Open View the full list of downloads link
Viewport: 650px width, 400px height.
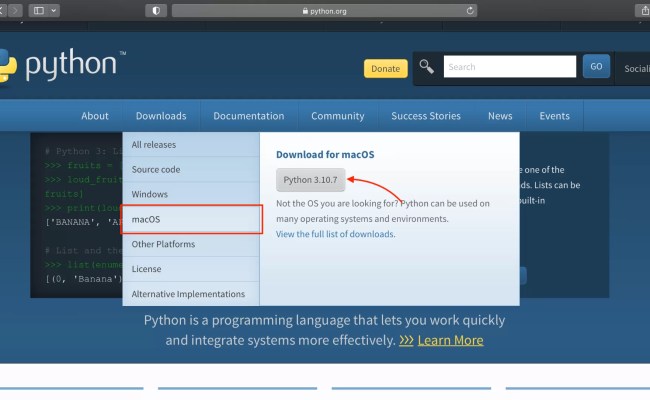[x=335, y=234]
